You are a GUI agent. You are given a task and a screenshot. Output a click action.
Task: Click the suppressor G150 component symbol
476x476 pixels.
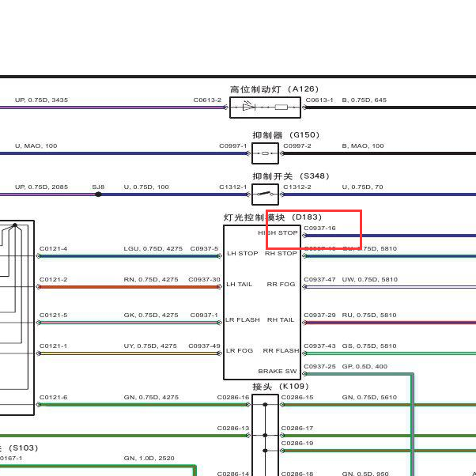coord(265,153)
